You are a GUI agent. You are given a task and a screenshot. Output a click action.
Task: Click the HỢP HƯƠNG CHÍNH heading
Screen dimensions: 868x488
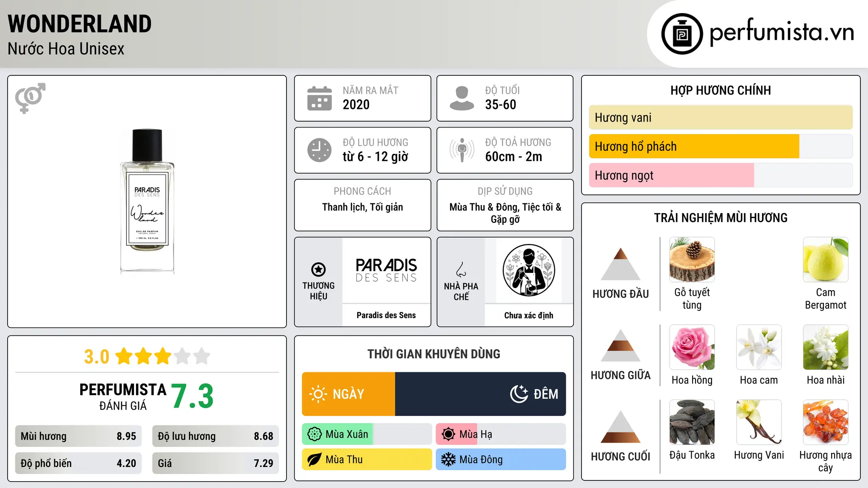tap(721, 90)
